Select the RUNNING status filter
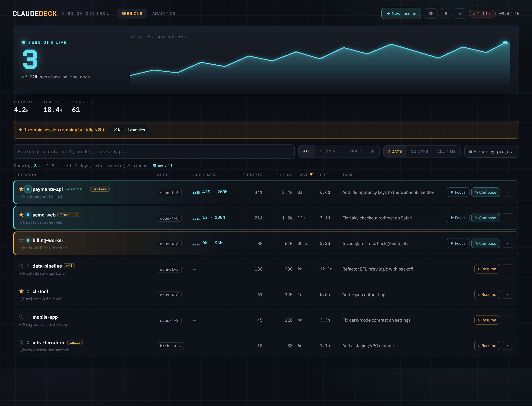532x406 pixels. point(329,151)
